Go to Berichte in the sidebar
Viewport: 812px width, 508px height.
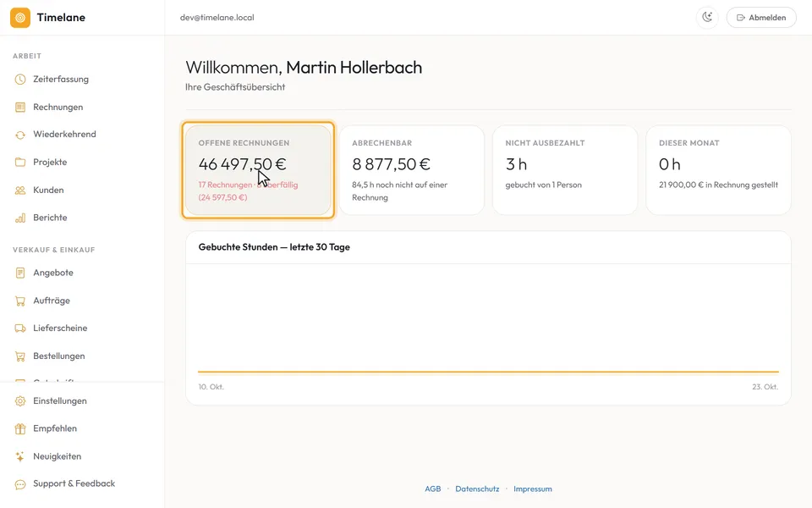tap(50, 218)
